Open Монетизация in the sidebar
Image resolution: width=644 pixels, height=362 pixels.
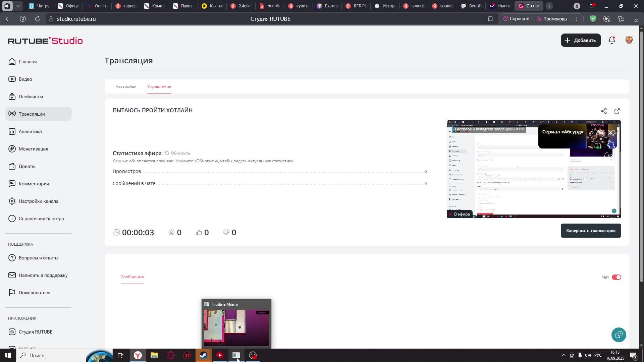pyautogui.click(x=33, y=149)
